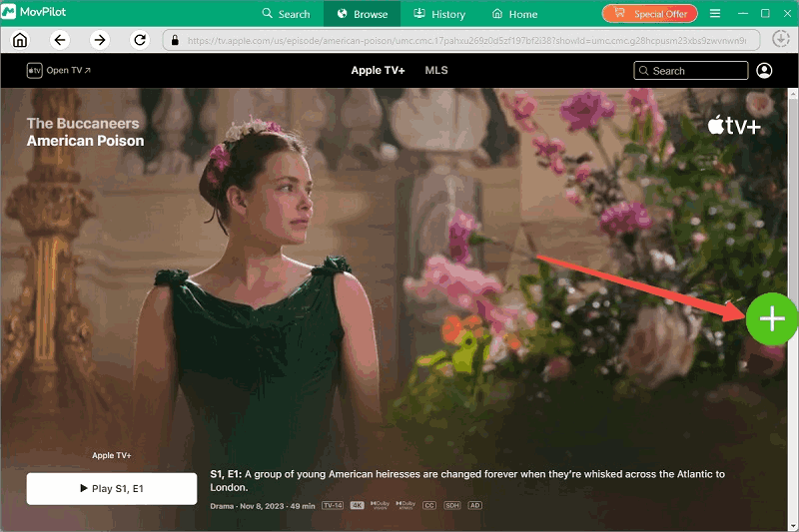Select the MLS navigation item
The width and height of the screenshot is (799, 532).
[436, 71]
